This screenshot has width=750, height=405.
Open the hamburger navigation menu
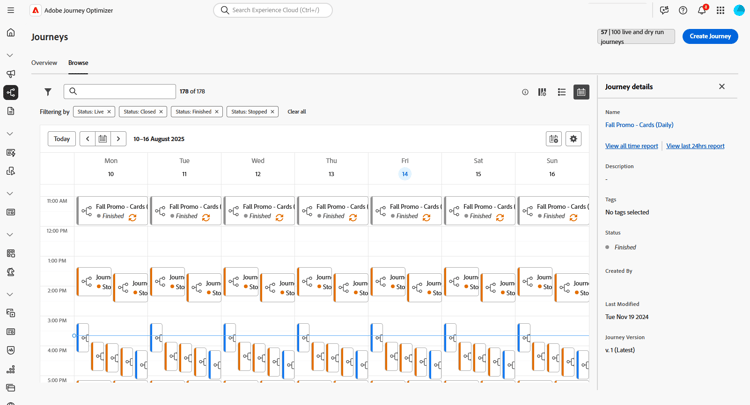[x=11, y=10]
